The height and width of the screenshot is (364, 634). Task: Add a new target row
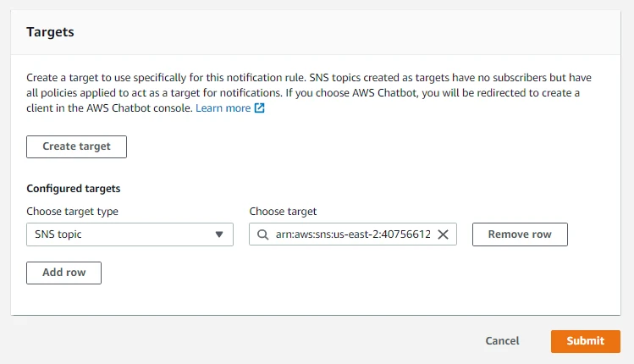click(x=63, y=273)
